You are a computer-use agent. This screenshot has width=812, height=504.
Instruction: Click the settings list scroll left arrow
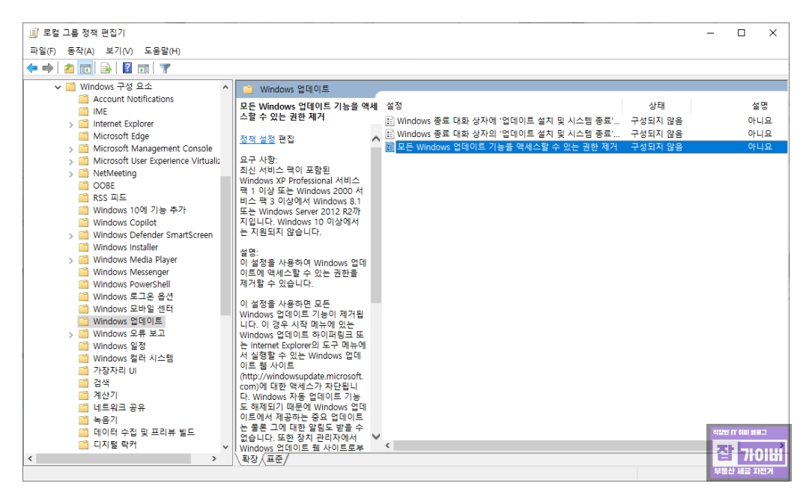coord(388,446)
